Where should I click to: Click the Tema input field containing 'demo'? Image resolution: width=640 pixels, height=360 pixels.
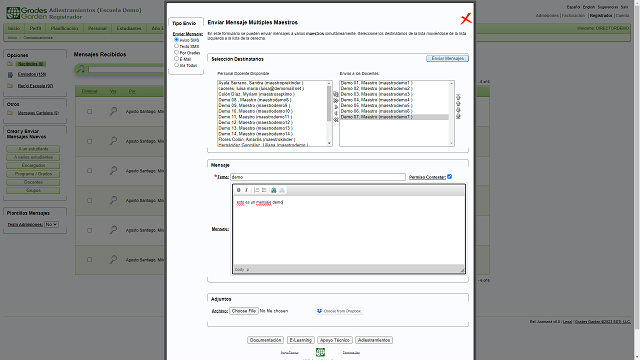(318, 177)
